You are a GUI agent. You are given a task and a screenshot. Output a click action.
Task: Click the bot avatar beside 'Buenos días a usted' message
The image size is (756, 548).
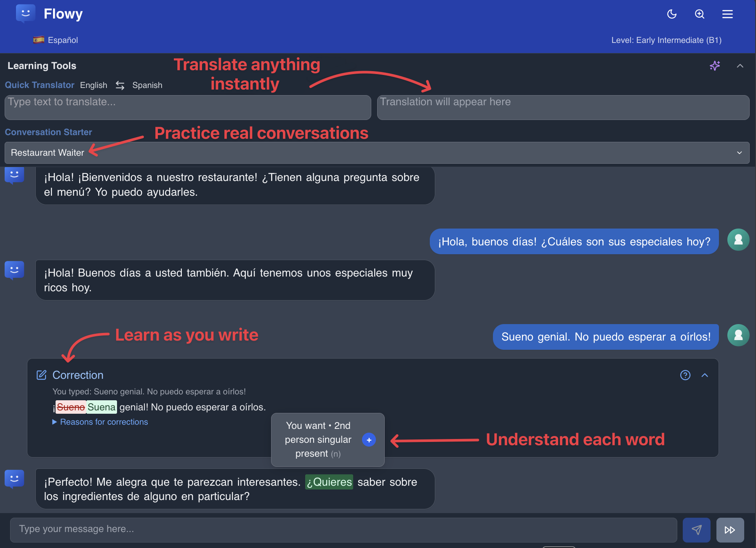pos(14,270)
